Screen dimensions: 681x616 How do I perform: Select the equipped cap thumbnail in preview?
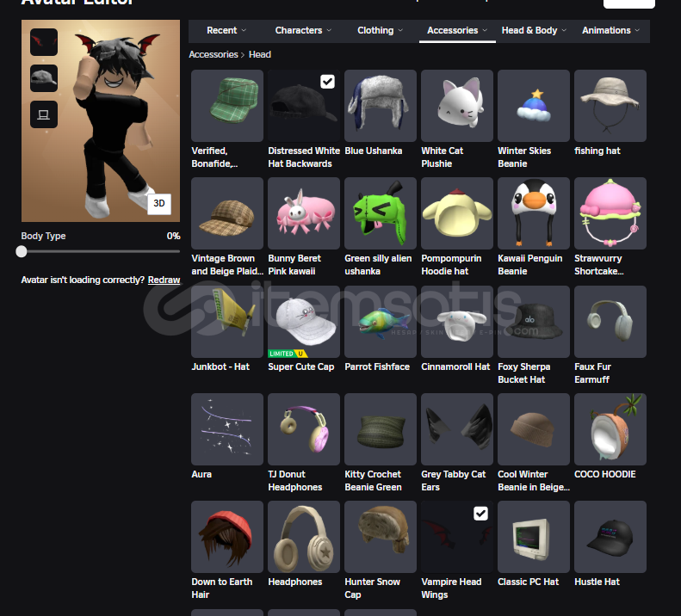coord(44,78)
